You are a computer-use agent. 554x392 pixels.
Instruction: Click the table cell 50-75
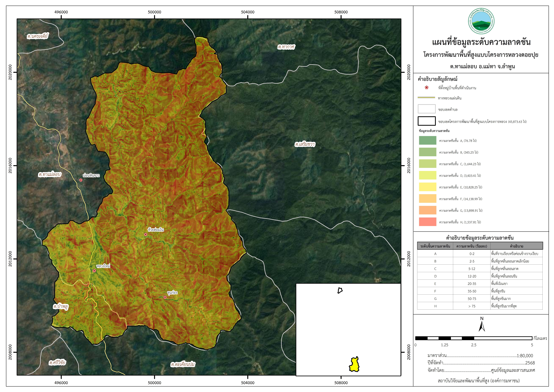(472, 299)
